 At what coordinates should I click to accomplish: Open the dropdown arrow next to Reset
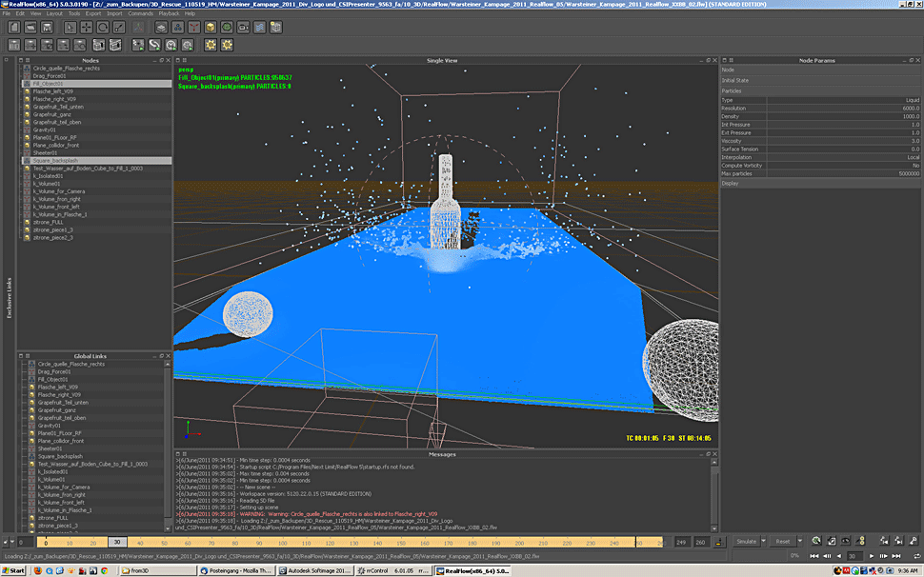(x=798, y=542)
